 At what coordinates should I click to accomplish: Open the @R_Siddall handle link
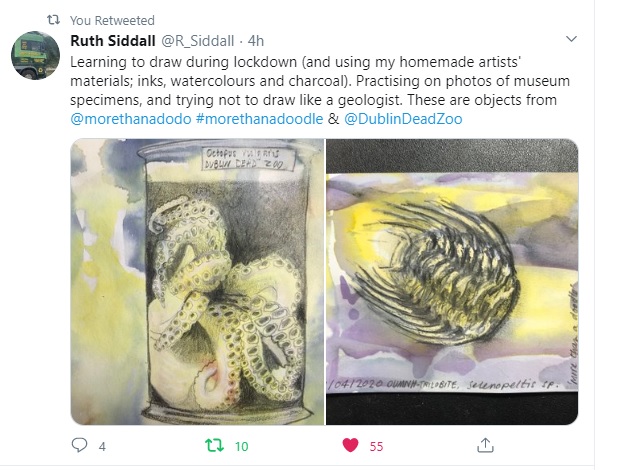click(197, 41)
